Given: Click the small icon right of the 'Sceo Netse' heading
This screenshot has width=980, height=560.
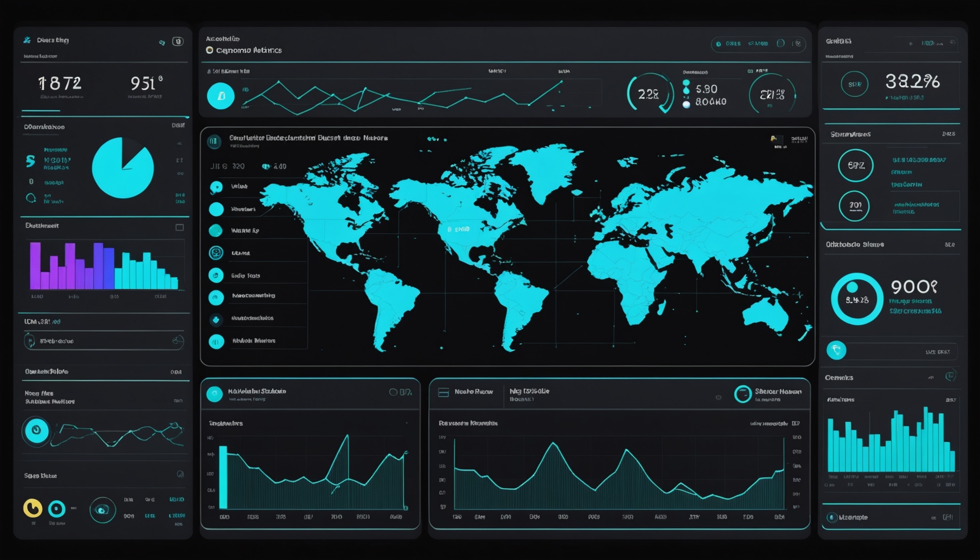Looking at the screenshot, I should point(180,474).
